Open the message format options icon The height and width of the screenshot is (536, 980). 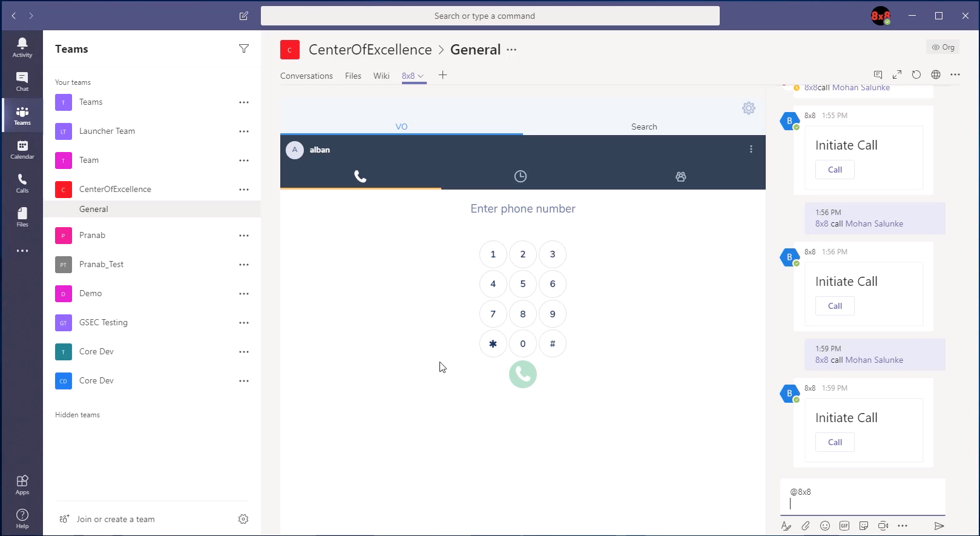(786, 526)
